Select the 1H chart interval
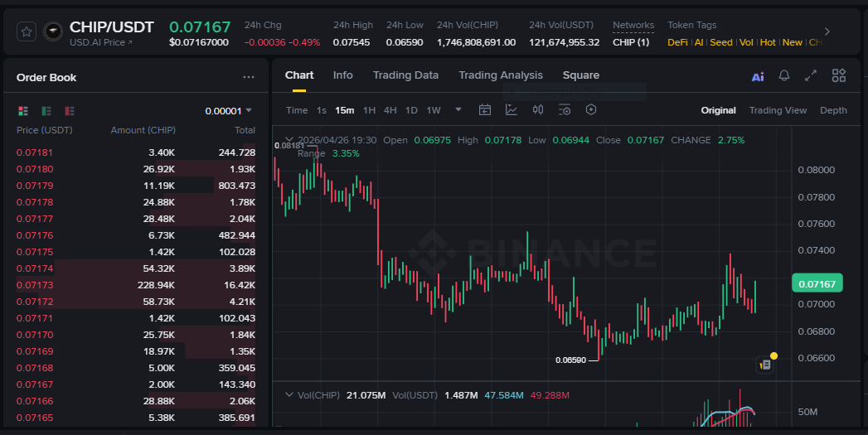 pos(369,110)
